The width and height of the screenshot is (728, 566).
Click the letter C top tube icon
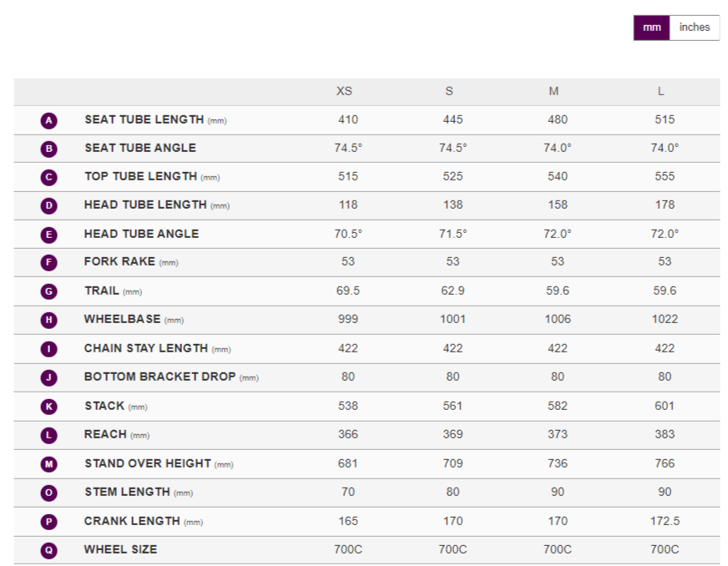(49, 177)
